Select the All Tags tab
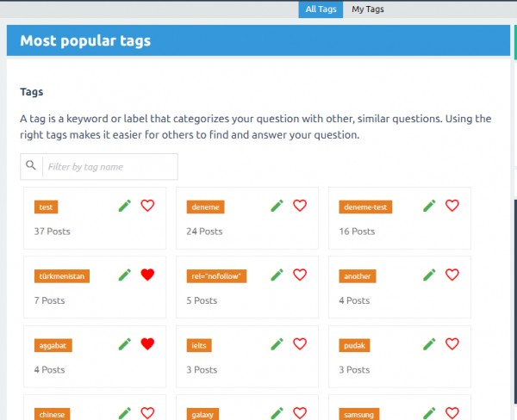 point(321,9)
